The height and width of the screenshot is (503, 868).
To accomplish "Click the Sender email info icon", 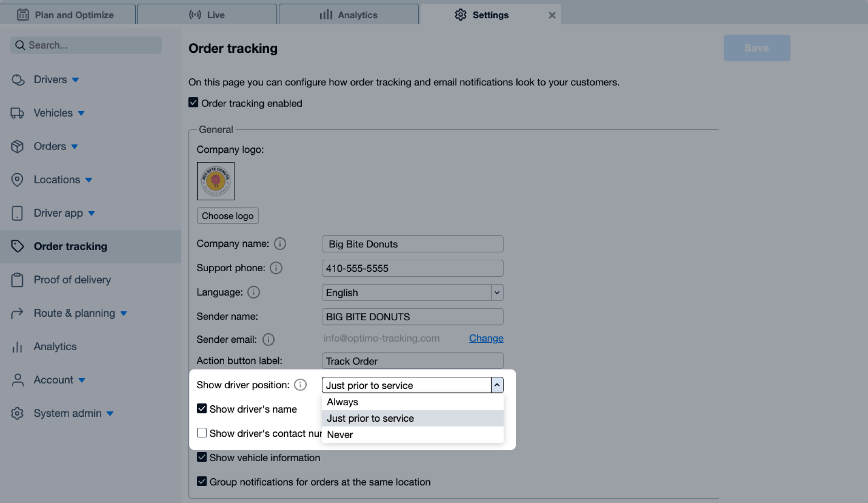I will tap(268, 340).
